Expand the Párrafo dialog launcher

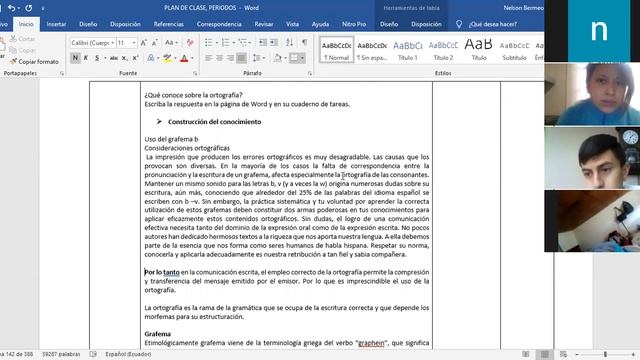tap(310, 73)
